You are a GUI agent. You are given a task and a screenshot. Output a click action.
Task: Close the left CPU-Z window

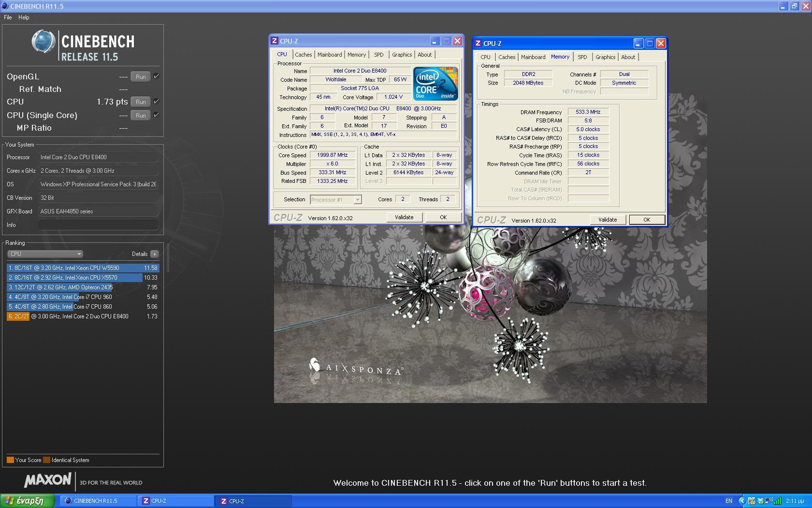click(x=457, y=41)
